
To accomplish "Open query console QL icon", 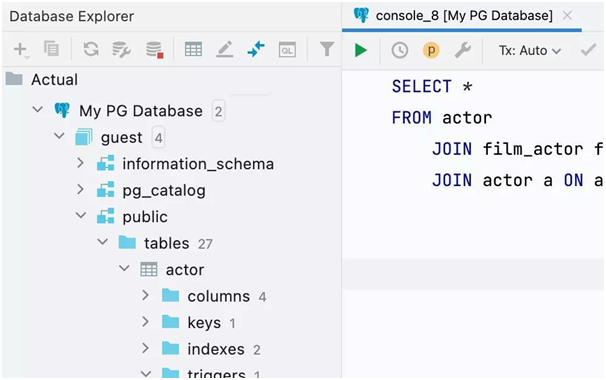I will pos(287,50).
